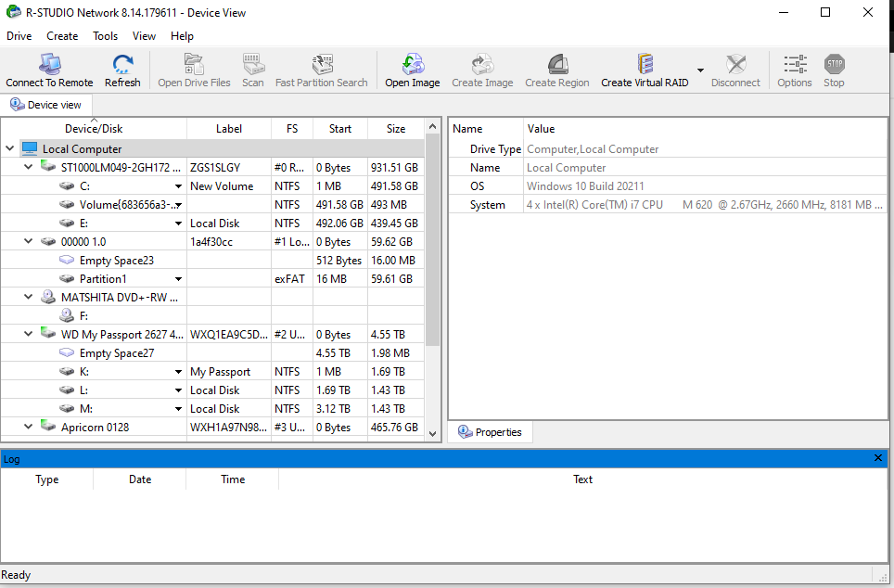Collapse the WD My Passport node

[28, 334]
